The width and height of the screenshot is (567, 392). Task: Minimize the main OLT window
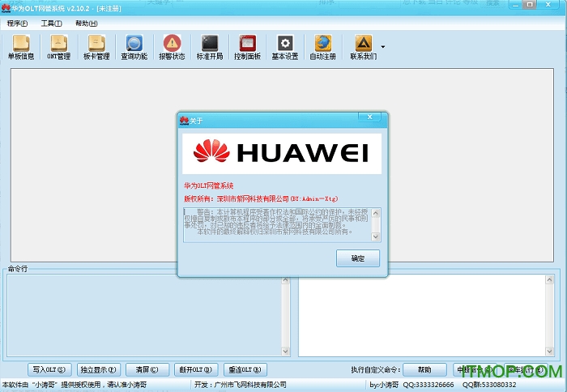[x=516, y=5]
